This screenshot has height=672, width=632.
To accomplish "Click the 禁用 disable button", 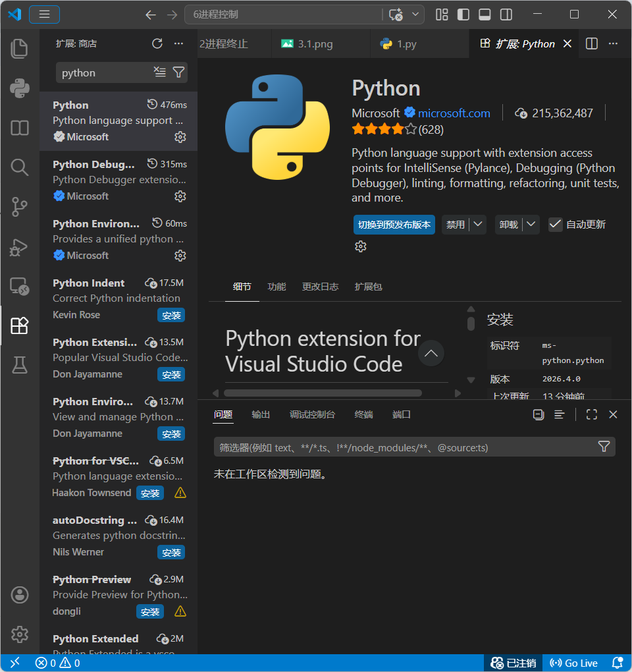I will tap(456, 225).
